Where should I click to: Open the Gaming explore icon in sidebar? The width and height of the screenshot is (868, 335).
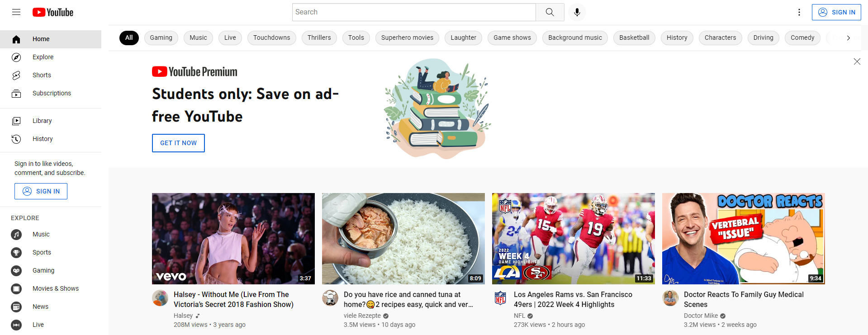(x=16, y=271)
